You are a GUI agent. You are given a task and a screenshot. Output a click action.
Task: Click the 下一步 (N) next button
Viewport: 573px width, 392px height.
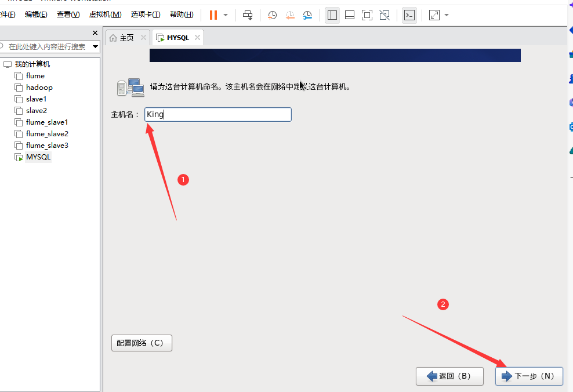[529, 376]
